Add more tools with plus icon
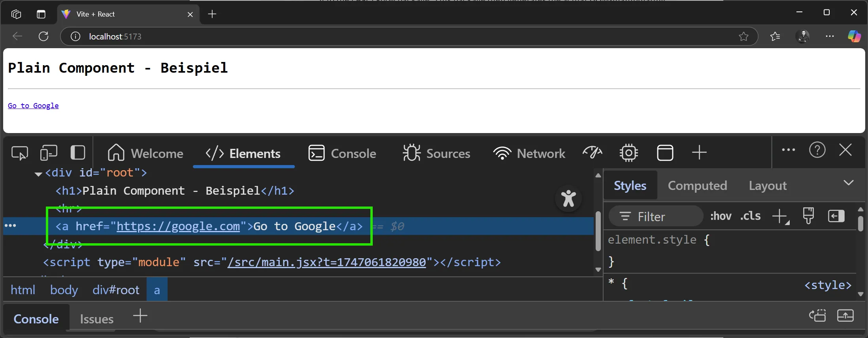The image size is (868, 338). (x=699, y=152)
